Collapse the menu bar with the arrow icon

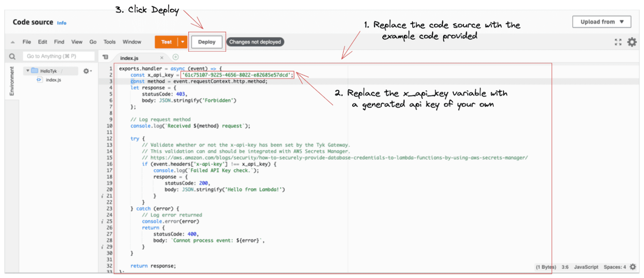pyautogui.click(x=13, y=42)
